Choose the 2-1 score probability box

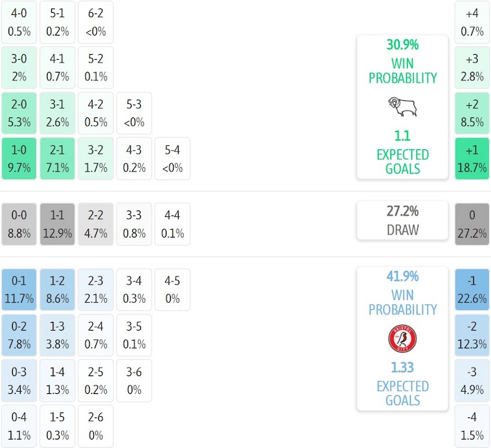[58, 159]
